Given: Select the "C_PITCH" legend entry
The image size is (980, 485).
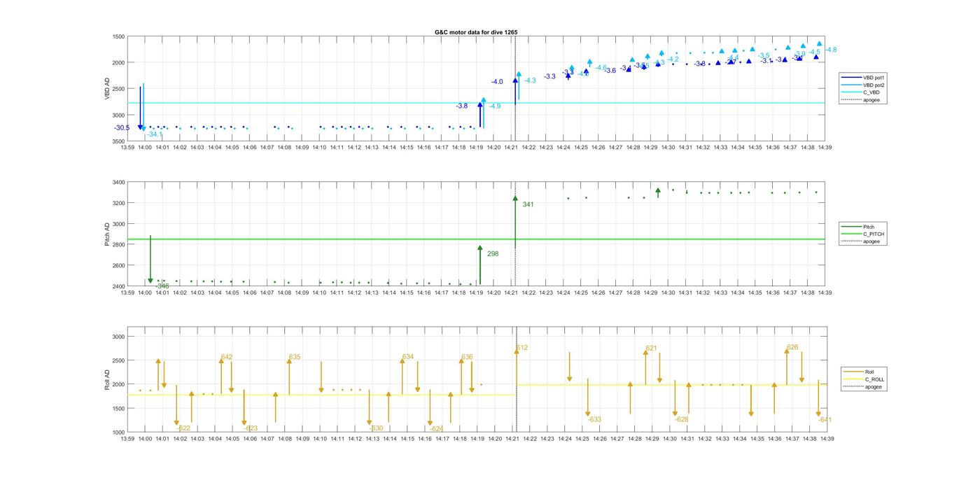Looking at the screenshot, I should pyautogui.click(x=863, y=234).
